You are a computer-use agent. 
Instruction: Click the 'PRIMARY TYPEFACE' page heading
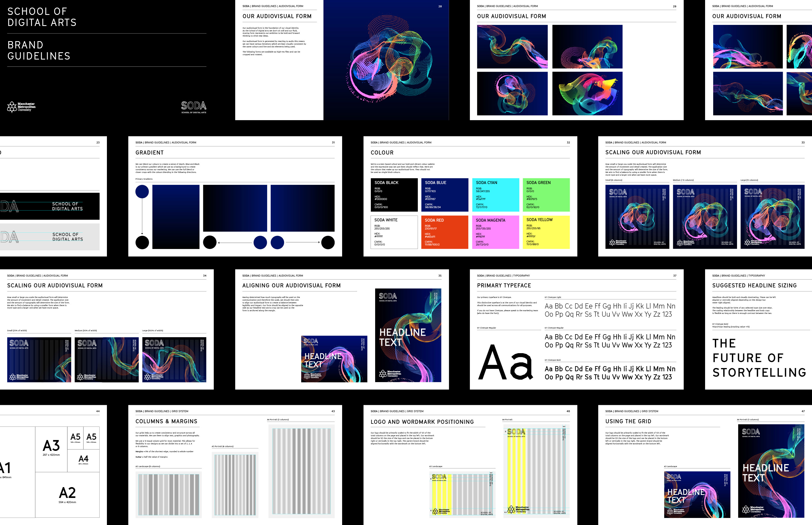tap(504, 286)
